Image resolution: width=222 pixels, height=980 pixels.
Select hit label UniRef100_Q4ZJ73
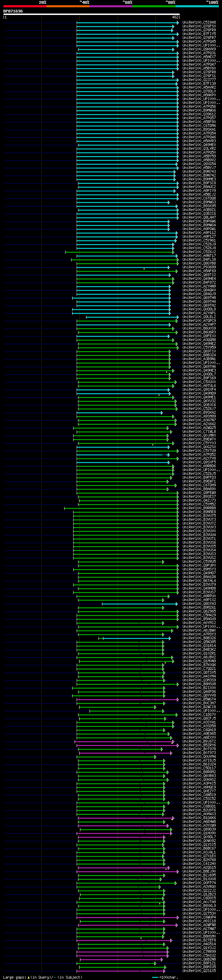click(199, 500)
